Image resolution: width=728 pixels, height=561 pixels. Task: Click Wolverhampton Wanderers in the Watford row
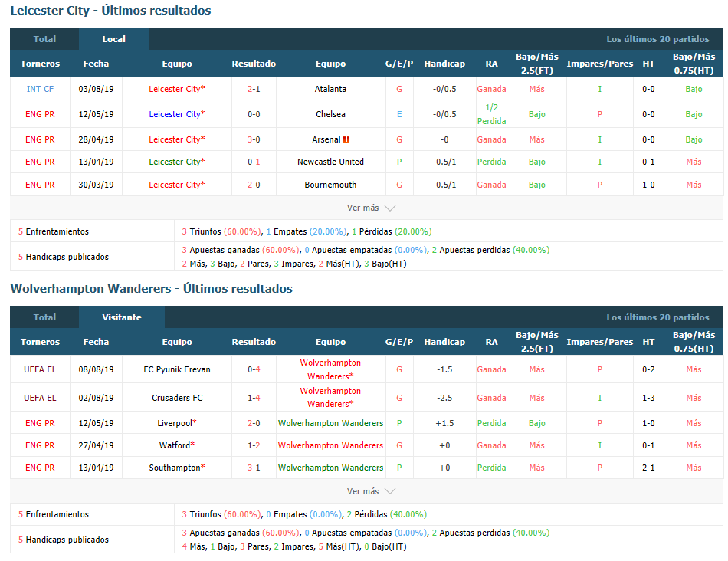[330, 445]
